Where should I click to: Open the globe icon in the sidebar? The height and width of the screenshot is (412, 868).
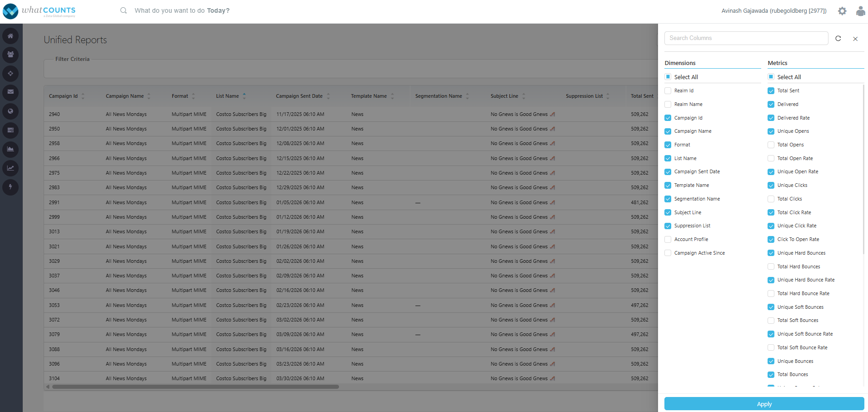(x=10, y=111)
